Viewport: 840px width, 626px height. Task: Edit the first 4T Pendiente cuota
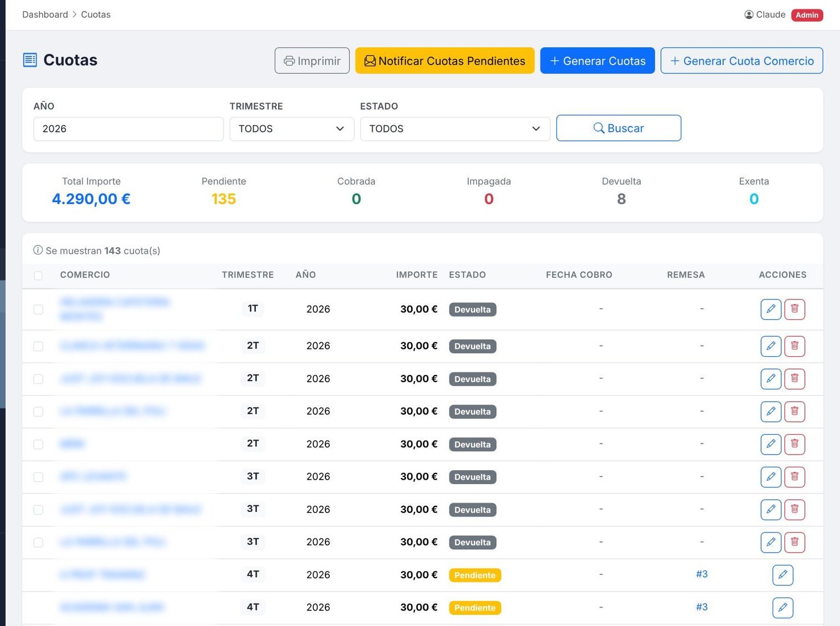[783, 575]
